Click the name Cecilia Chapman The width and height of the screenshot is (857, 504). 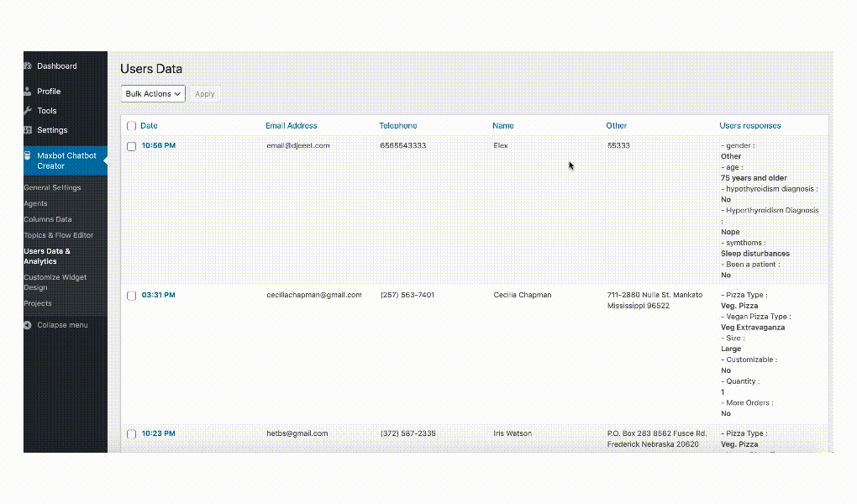pyautogui.click(x=523, y=295)
